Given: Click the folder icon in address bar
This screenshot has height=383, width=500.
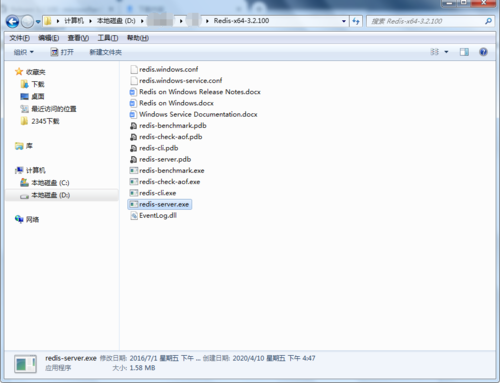Looking at the screenshot, I should tap(48, 21).
